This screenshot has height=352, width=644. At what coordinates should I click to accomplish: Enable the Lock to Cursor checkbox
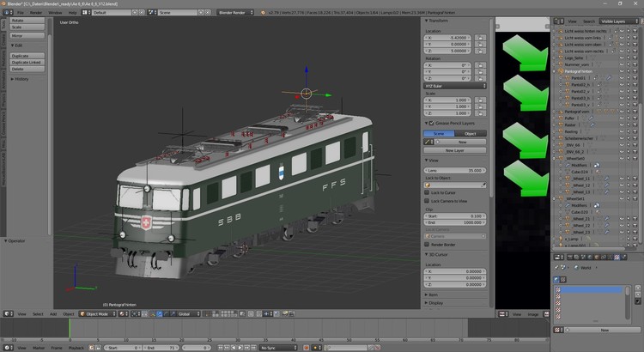(428, 193)
